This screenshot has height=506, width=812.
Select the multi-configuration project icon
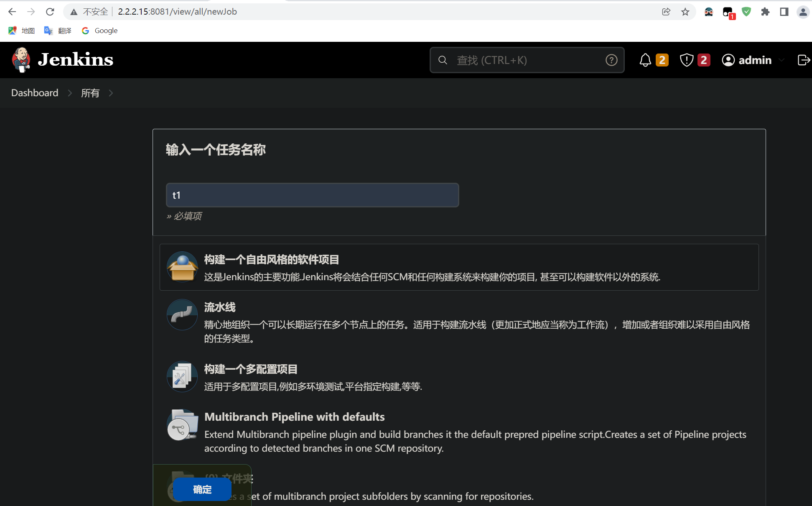click(x=182, y=376)
